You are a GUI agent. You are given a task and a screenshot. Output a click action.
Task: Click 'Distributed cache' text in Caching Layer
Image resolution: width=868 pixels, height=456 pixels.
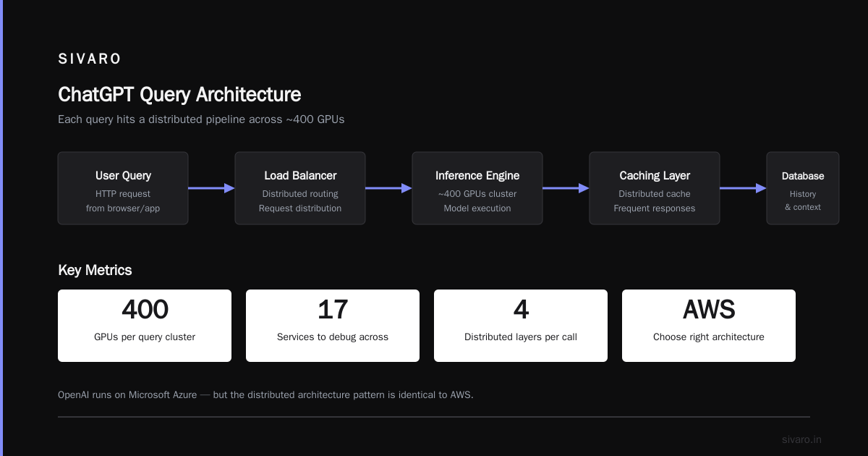tap(655, 194)
